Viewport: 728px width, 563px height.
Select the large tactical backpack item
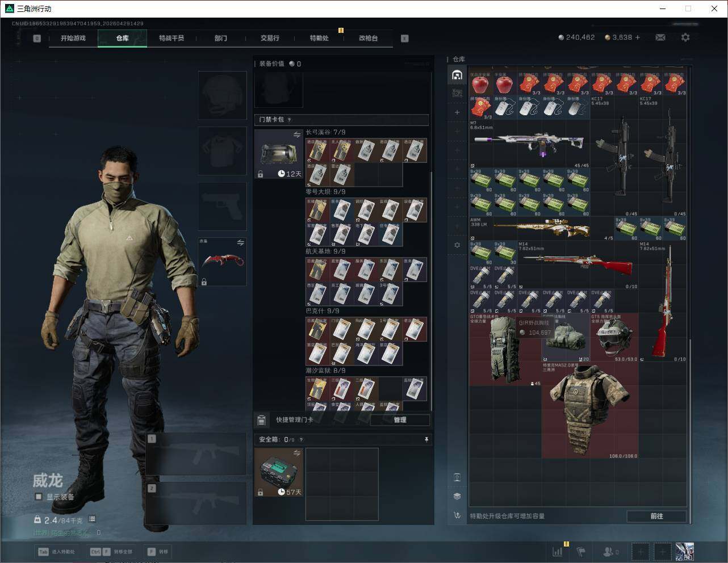pyautogui.click(x=505, y=349)
